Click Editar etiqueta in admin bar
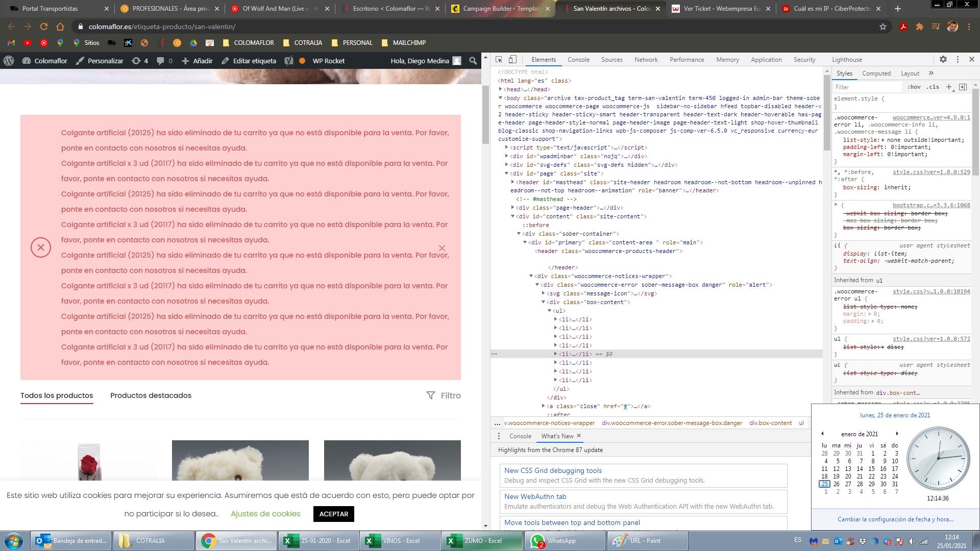 click(249, 61)
